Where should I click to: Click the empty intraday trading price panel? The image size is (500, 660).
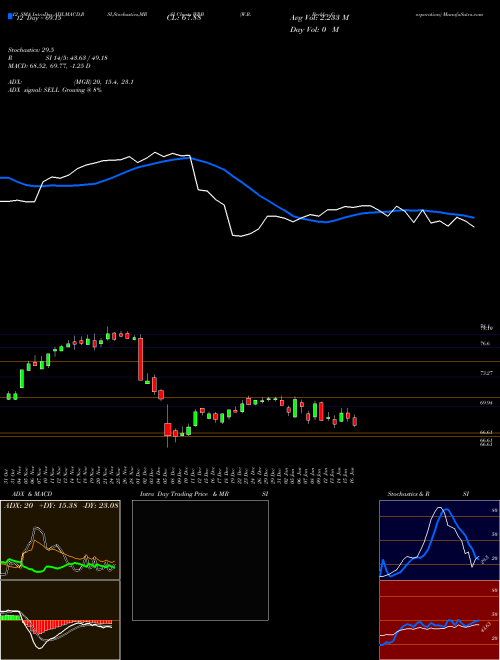(200, 560)
